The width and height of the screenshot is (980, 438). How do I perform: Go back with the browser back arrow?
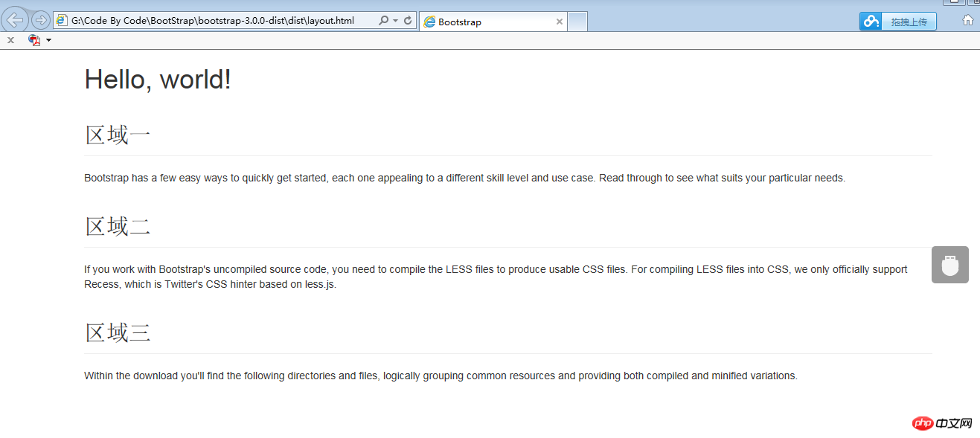(x=16, y=19)
